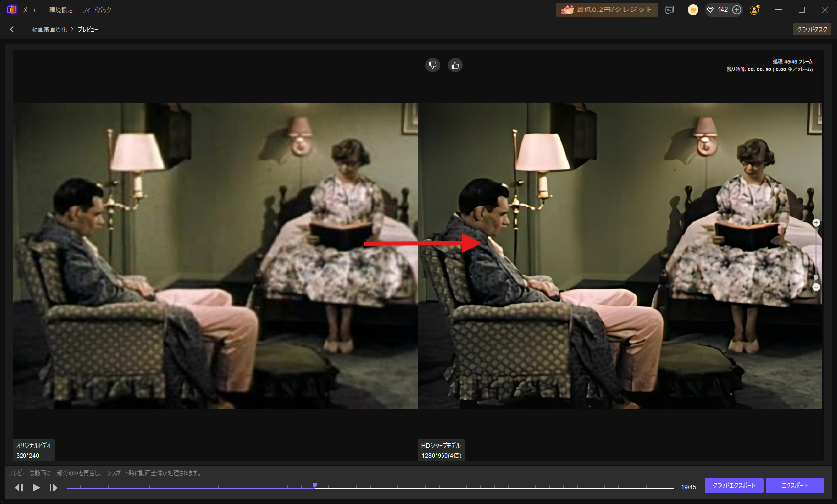837x504 pixels.
Task: Click the 1280*960(4倍) resolution text
Action: pos(441,455)
